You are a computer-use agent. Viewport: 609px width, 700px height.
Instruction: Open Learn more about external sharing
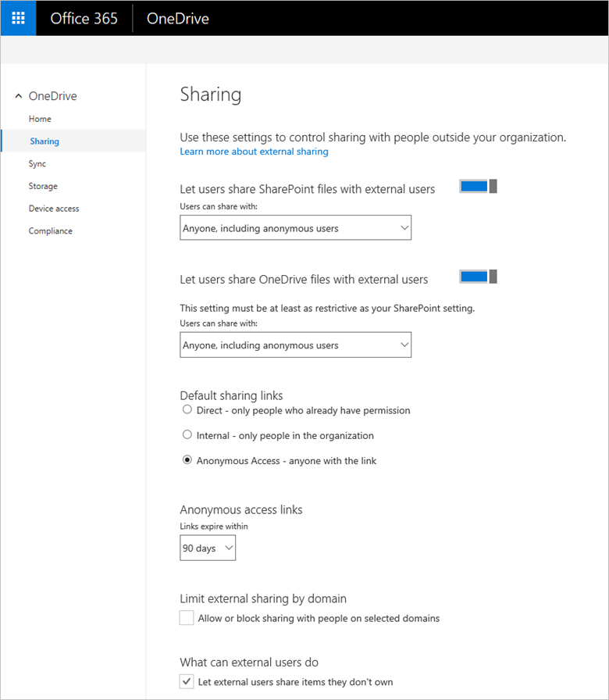tap(254, 152)
